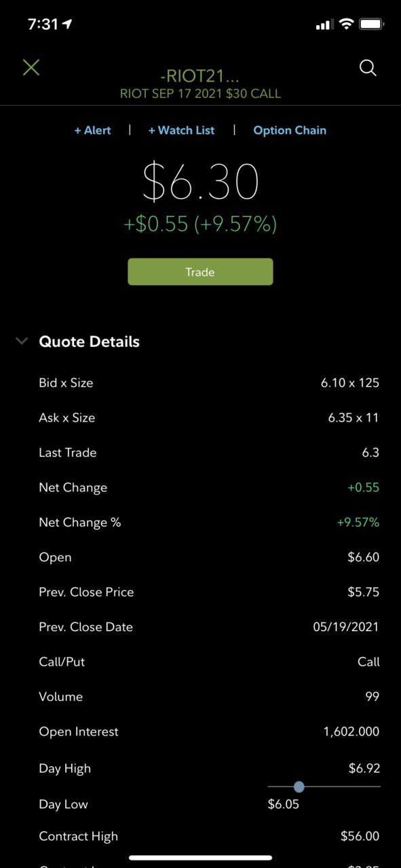The width and height of the screenshot is (401, 868).
Task: Tap the RIOT SEP 17 2021 $30 CALL subtitle
Action: pyautogui.click(x=200, y=94)
